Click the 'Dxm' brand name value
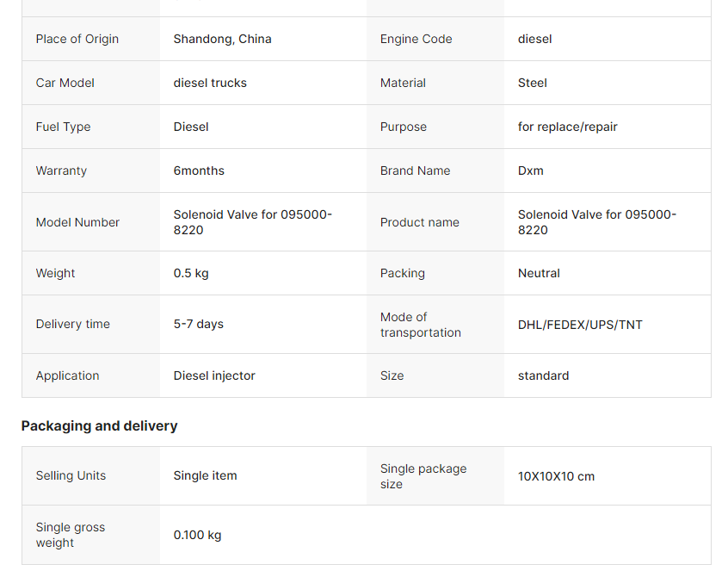The image size is (728, 577). click(531, 171)
